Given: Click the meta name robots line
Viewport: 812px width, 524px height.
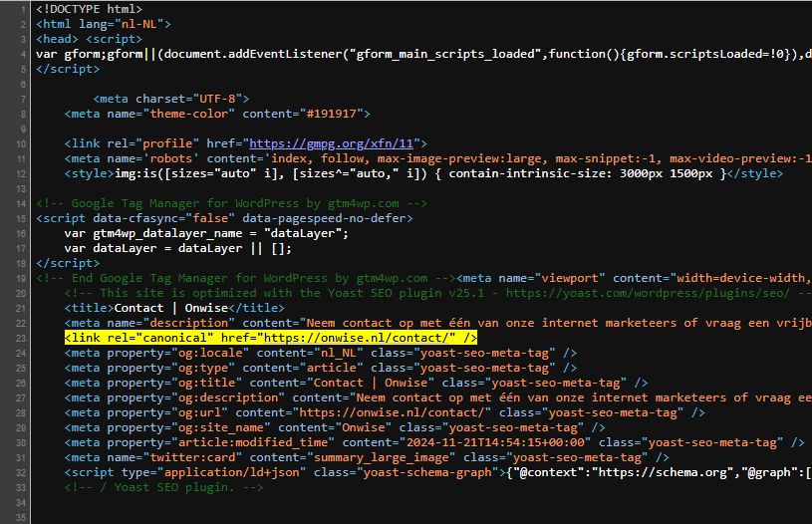Looking at the screenshot, I should point(438,158).
